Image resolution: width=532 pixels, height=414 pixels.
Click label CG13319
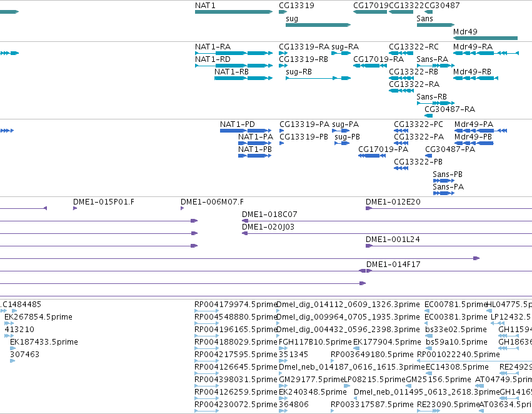[296, 6]
